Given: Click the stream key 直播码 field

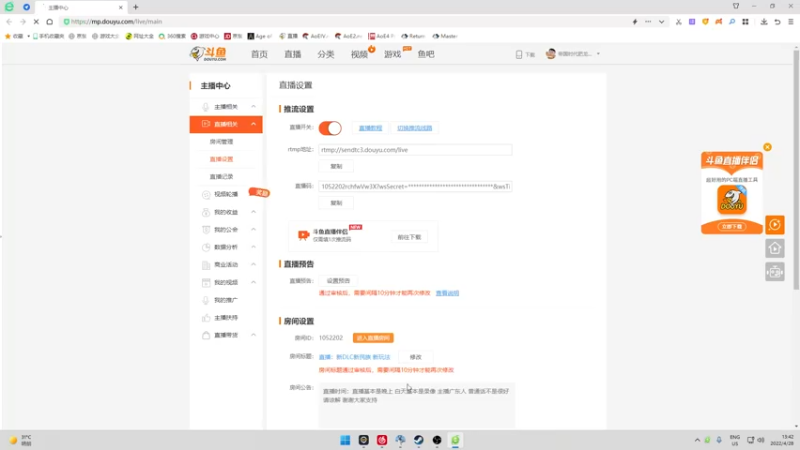Looking at the screenshot, I should click(415, 187).
